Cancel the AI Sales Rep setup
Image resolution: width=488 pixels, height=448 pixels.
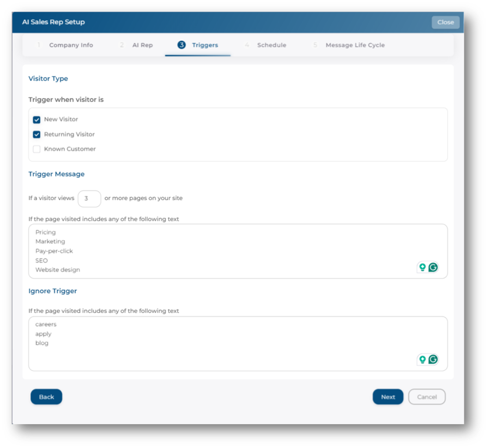point(427,397)
